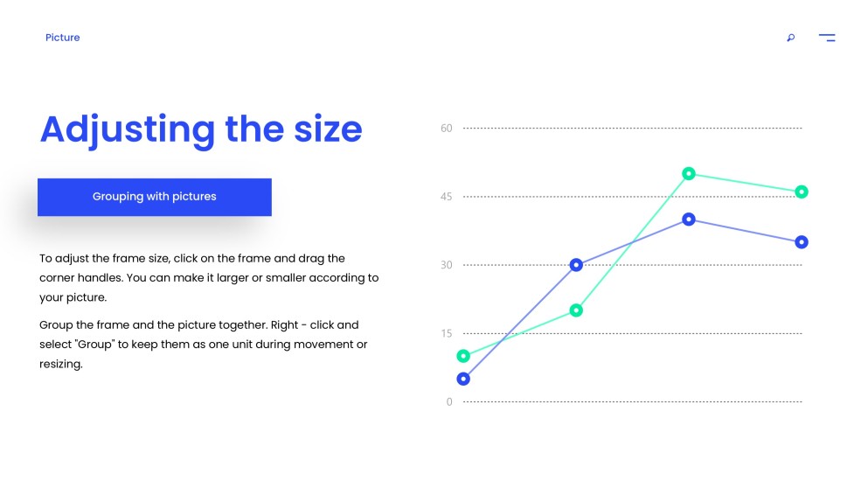Open the hamburger menu icon
The width and height of the screenshot is (868, 488).
(x=826, y=38)
